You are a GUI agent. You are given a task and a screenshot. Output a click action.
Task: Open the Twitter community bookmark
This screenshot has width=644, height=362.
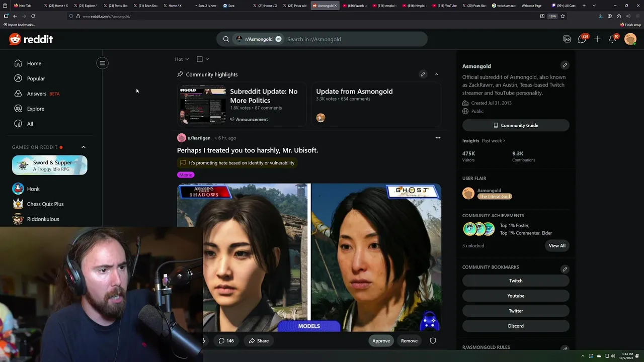click(x=516, y=311)
